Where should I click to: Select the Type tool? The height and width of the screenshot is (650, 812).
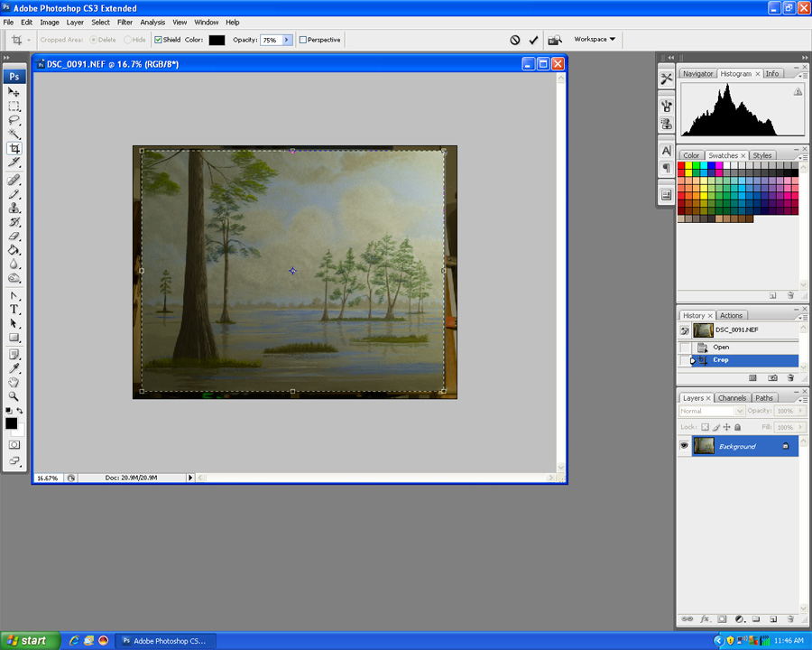[14, 310]
